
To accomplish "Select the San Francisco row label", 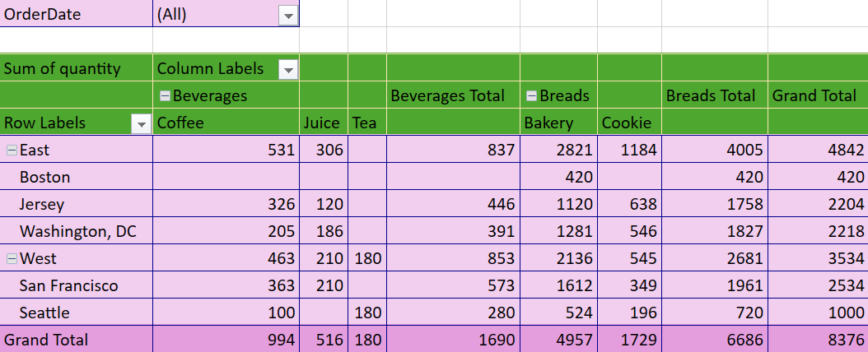I will (x=68, y=285).
